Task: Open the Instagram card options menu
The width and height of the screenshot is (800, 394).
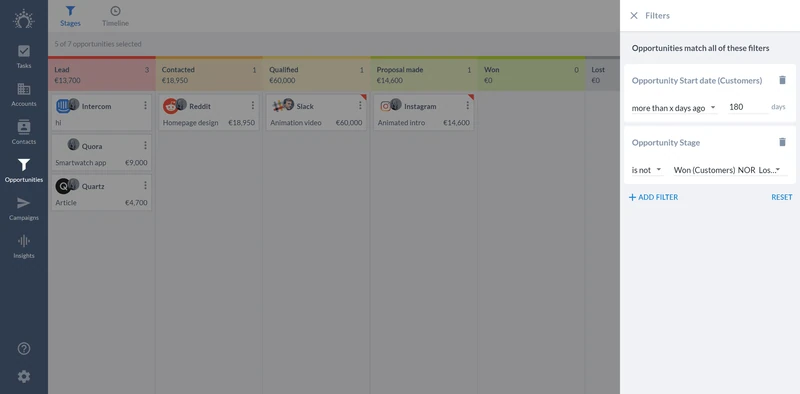Action: [467, 105]
